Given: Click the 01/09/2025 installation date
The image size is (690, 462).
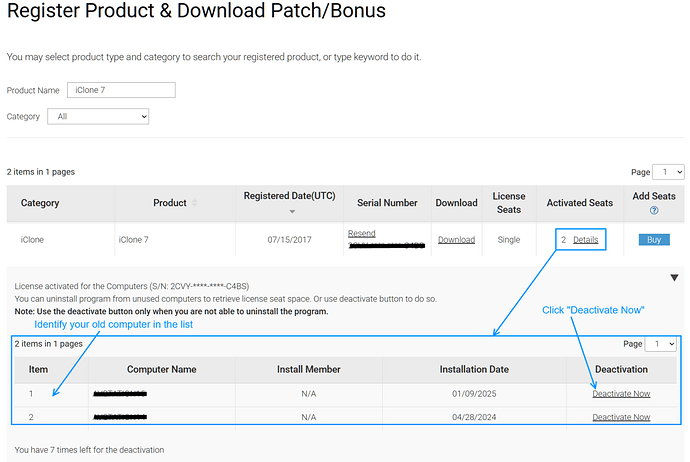Looking at the screenshot, I should pos(474,394).
